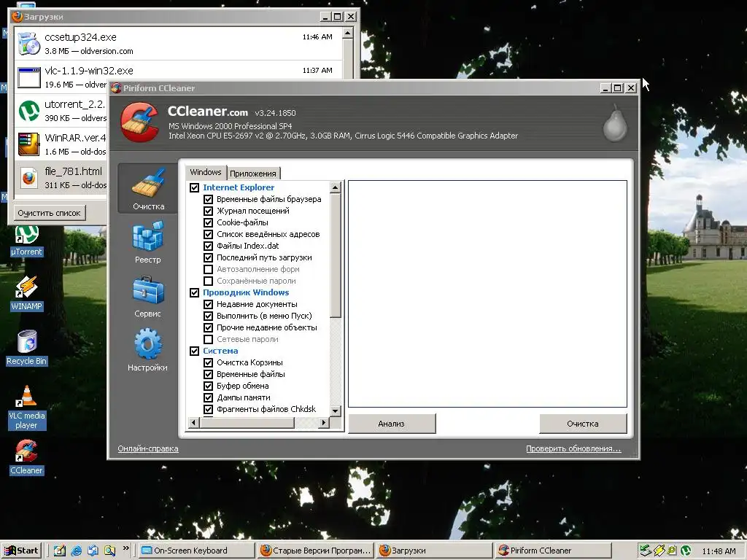The height and width of the screenshot is (560, 747).
Task: Click CCleaner list scroll-up arrow
Action: 336,187
